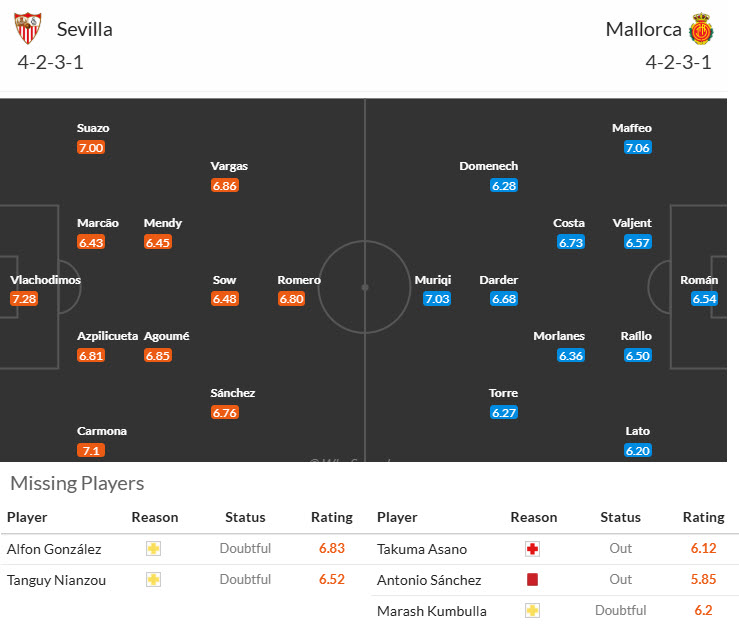Click the right Status column header

tap(620, 517)
